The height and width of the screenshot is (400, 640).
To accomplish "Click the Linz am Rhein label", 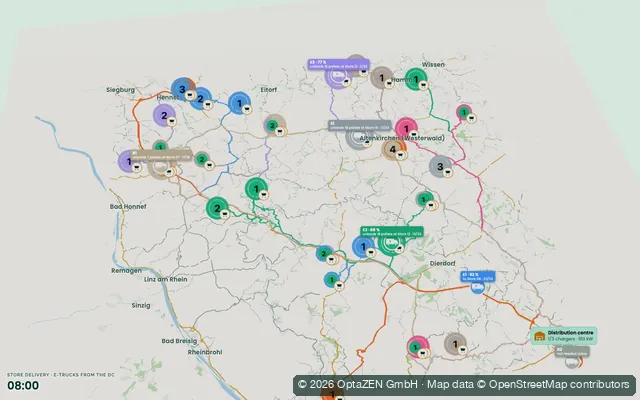I will 166,280.
